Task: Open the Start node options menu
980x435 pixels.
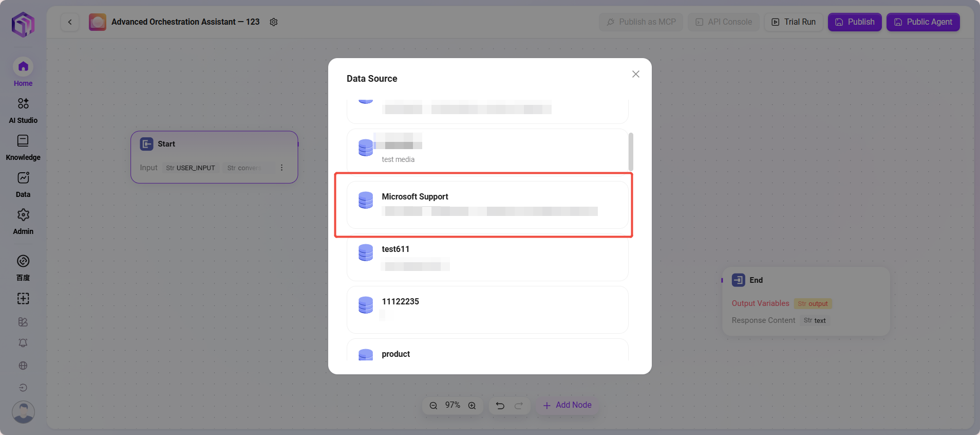Action: (281, 168)
